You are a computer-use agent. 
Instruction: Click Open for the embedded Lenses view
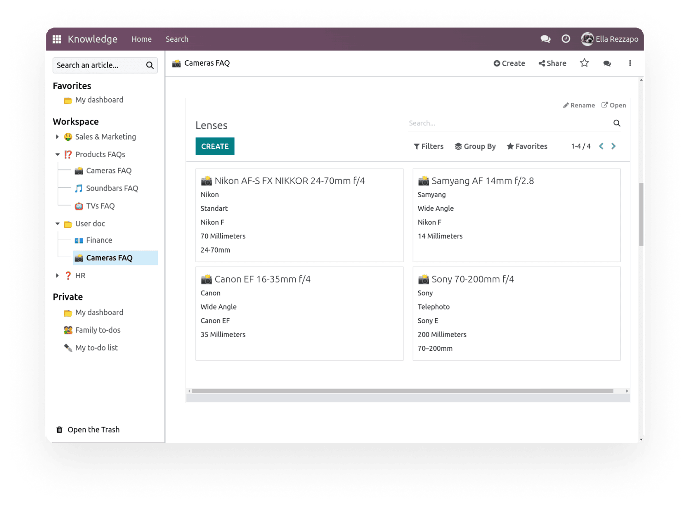613,105
